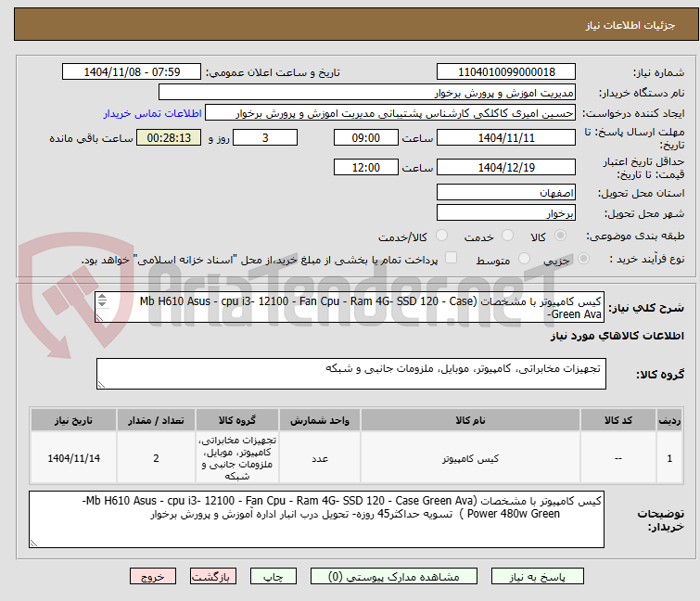
Task: Click the عدد unit cell
Action: pos(320,458)
